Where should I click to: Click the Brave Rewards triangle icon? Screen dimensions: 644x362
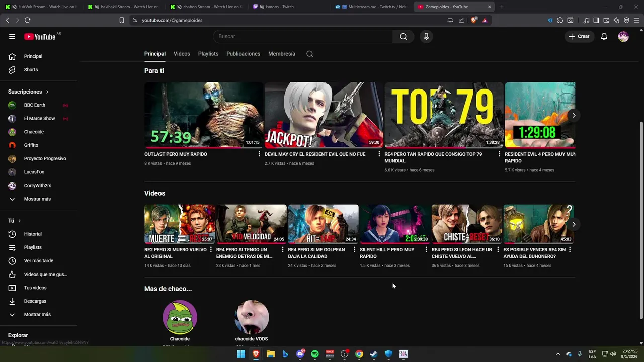(485, 20)
